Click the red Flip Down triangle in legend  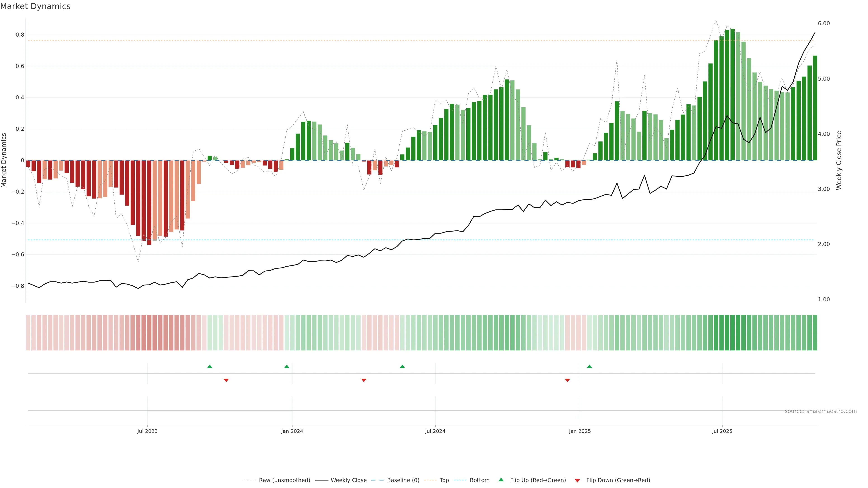(577, 481)
